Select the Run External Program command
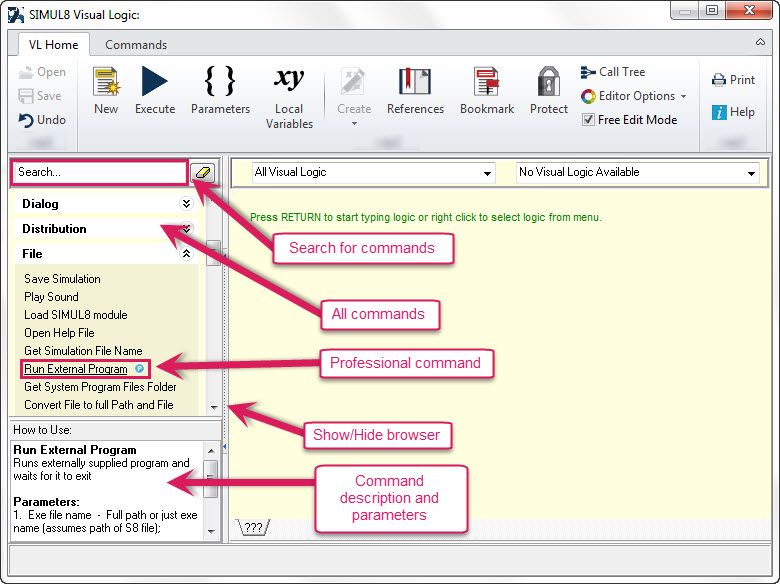This screenshot has width=780, height=584. 76,369
